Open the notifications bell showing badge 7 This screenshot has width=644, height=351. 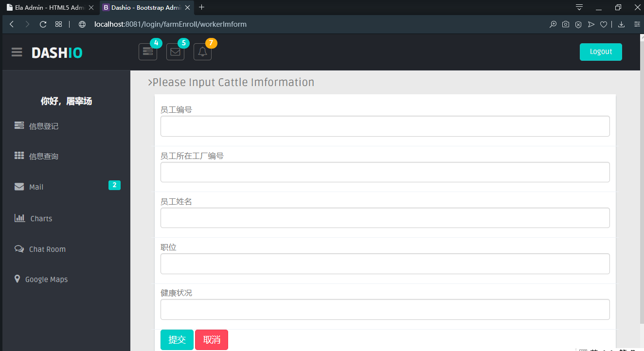click(x=202, y=52)
